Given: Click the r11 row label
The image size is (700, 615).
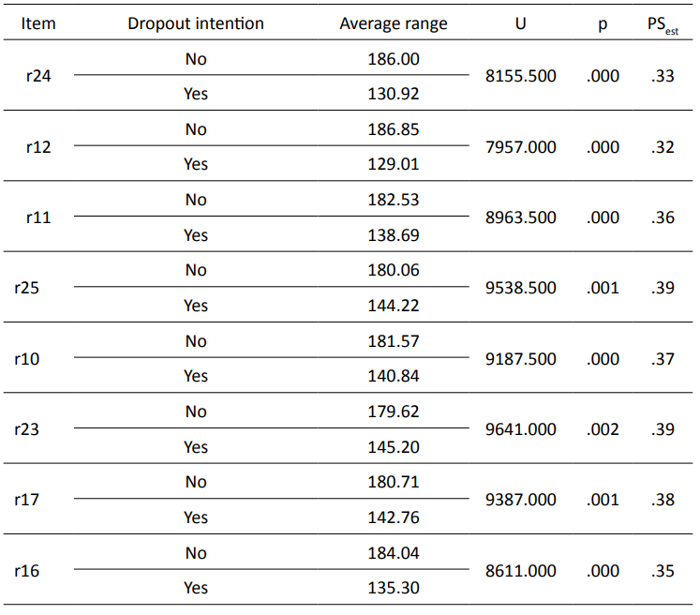Looking at the screenshot, I should click(38, 217).
